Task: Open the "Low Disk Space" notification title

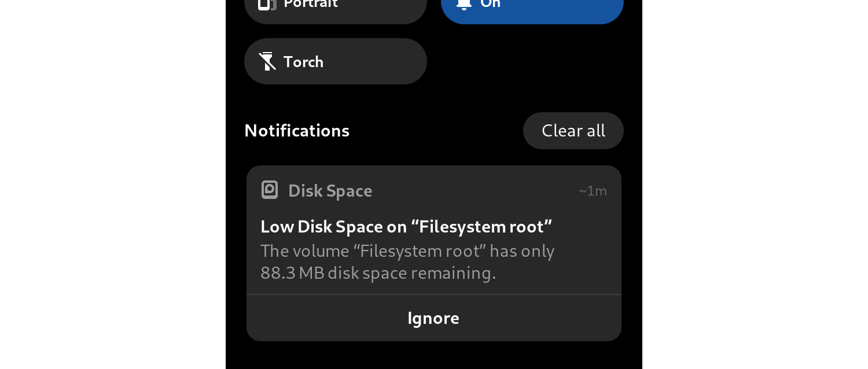Action: 406,227
